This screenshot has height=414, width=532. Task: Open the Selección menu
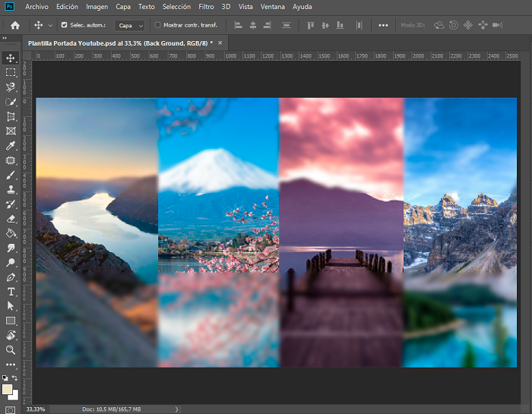[176, 7]
